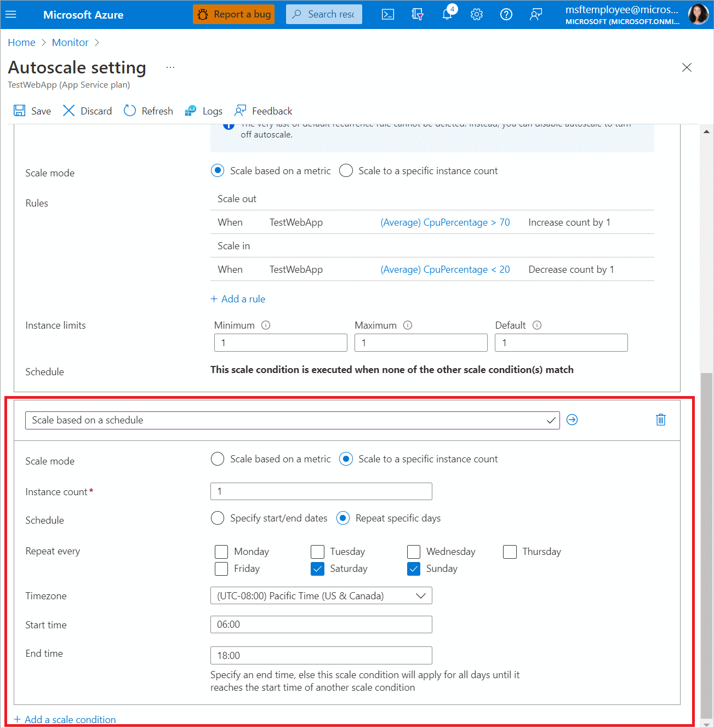Screen dimensions: 714x728
Task: Select schedule condition's Scale to specific instance count
Action: coord(346,459)
